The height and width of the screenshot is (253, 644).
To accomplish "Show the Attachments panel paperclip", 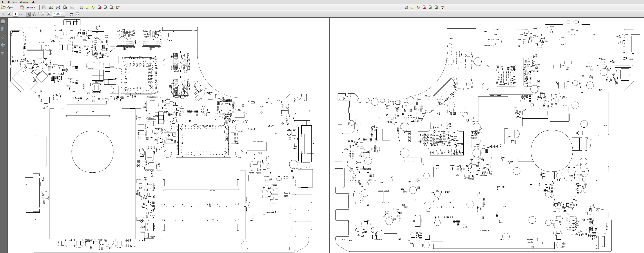I will (x=3, y=37).
